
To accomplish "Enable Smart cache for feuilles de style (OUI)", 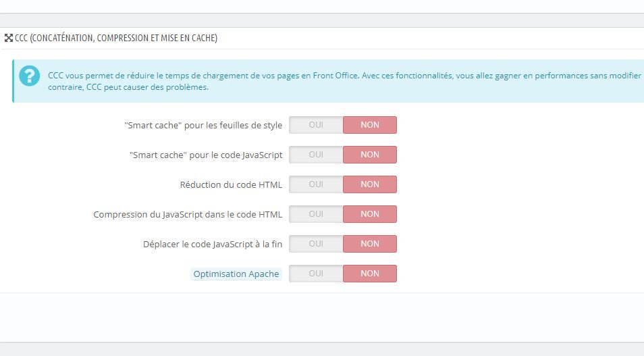I will click(316, 125).
